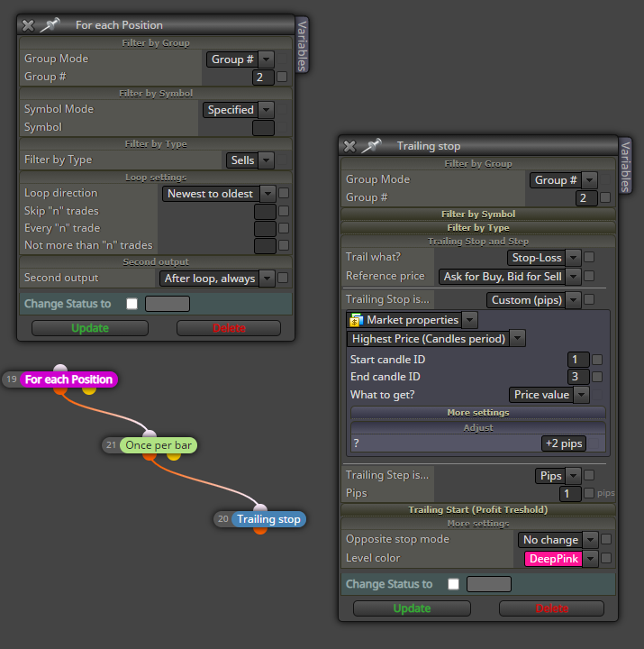
Task: Open Second output After loop dropdown
Action: click(x=267, y=279)
